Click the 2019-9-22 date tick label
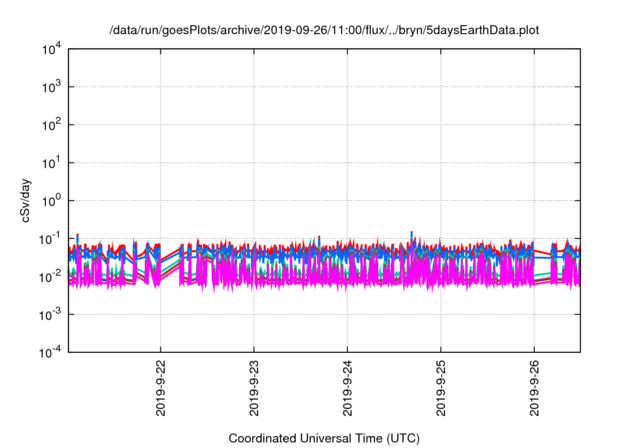640x448 pixels. [x=160, y=388]
